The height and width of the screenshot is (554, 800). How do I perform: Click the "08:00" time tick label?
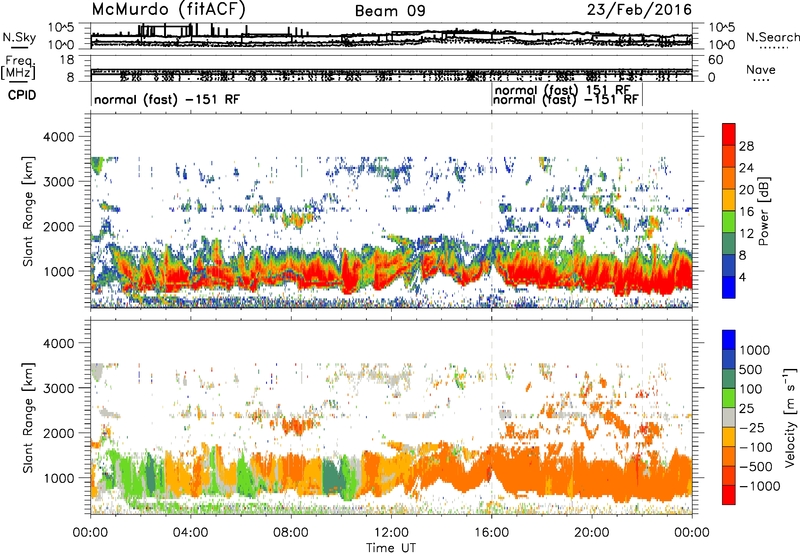[291, 533]
